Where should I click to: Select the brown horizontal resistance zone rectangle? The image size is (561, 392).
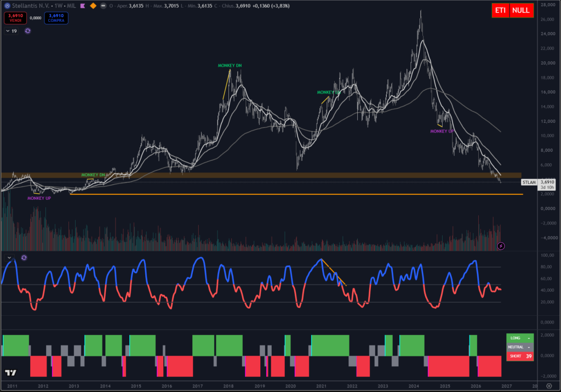pyautogui.click(x=261, y=175)
